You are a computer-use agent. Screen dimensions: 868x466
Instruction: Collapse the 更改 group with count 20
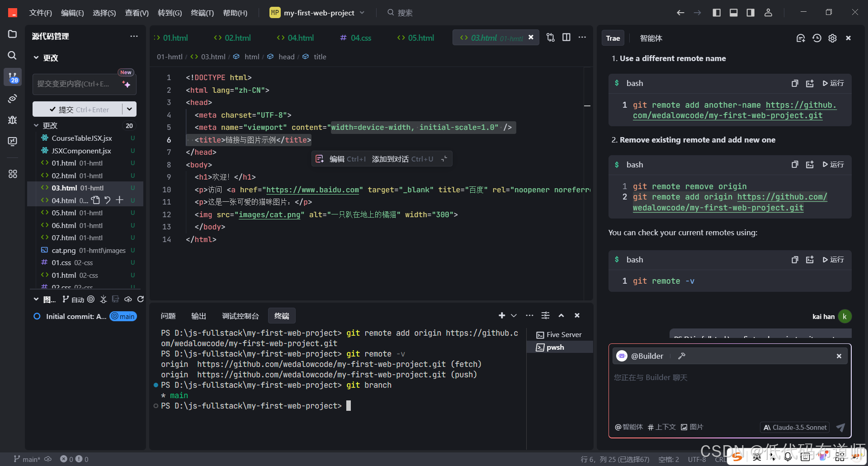pyautogui.click(x=36, y=125)
